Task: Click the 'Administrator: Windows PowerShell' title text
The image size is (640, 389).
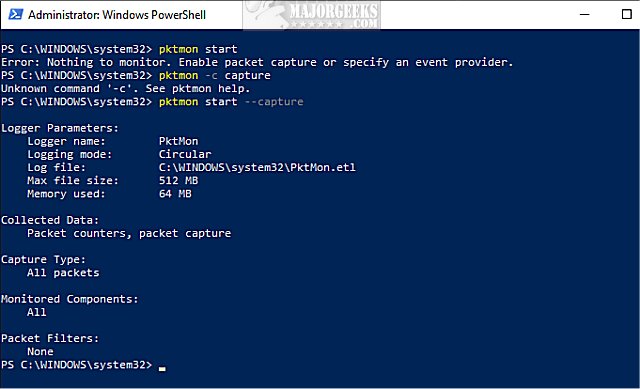Action: pos(117,15)
